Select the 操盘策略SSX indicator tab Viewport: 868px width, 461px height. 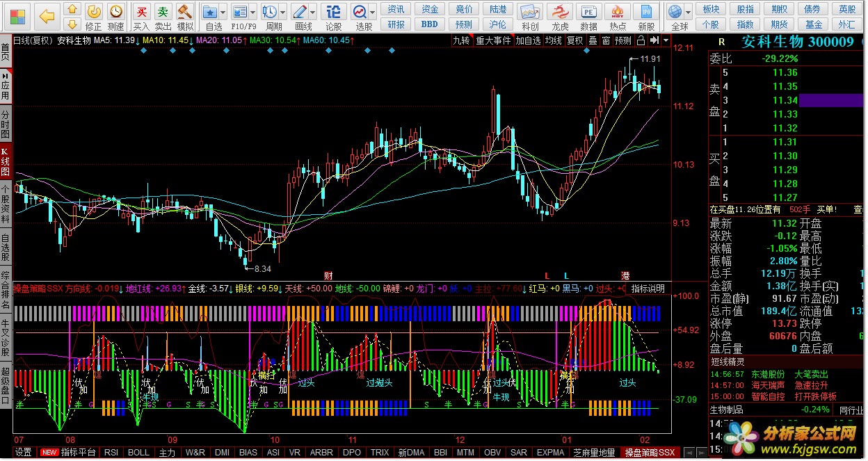pyautogui.click(x=650, y=452)
